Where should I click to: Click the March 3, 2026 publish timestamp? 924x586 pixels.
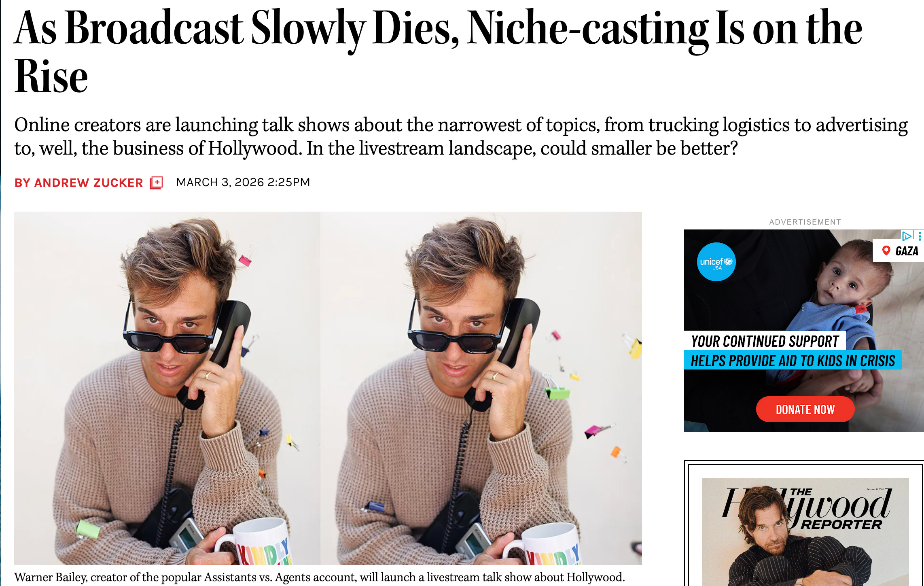pos(243,183)
